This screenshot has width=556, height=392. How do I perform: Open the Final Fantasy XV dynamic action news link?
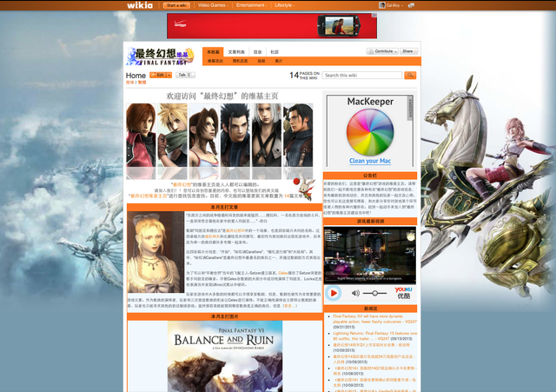tap(374, 319)
